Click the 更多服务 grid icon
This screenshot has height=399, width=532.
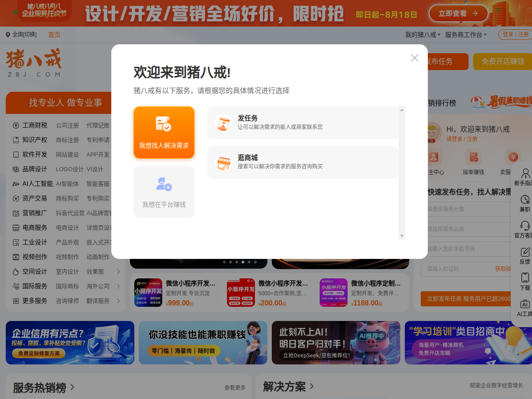tap(16, 301)
